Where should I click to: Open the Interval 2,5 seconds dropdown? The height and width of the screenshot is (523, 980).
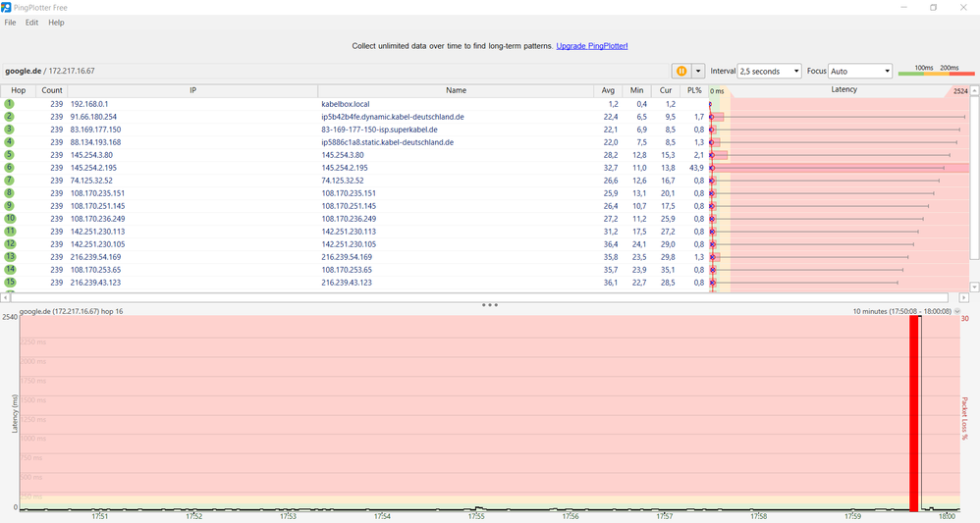(x=770, y=72)
